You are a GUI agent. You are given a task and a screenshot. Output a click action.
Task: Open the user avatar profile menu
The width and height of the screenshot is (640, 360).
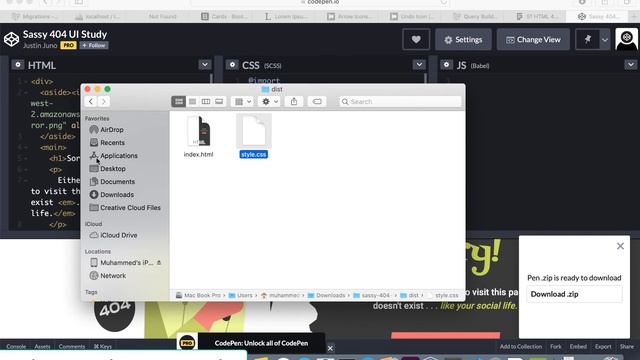pyautogui.click(x=627, y=40)
